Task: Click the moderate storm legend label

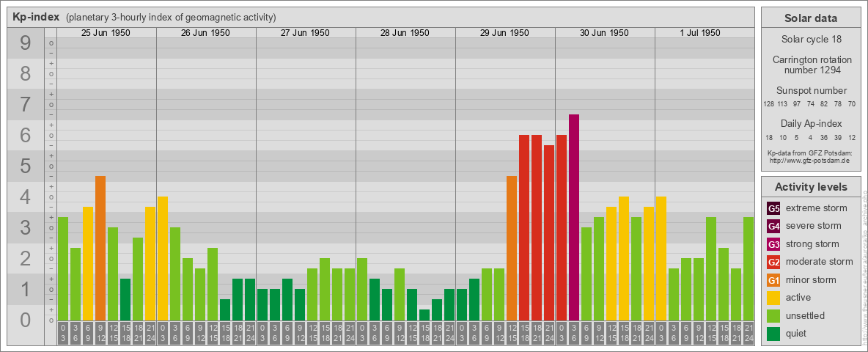Action: click(x=820, y=262)
